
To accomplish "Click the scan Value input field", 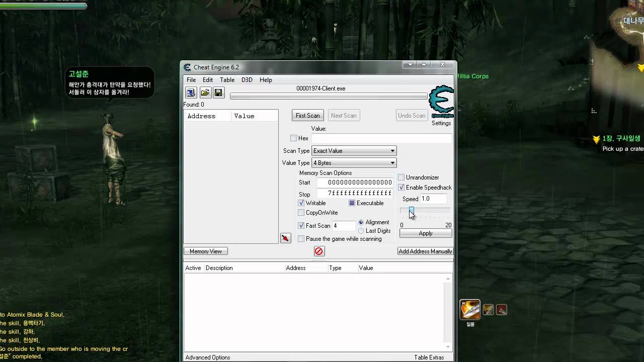I will click(x=381, y=138).
